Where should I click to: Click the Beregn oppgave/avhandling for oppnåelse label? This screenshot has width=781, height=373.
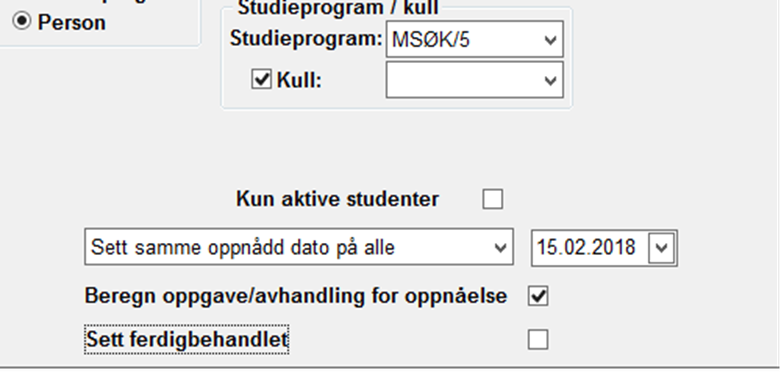296,296
